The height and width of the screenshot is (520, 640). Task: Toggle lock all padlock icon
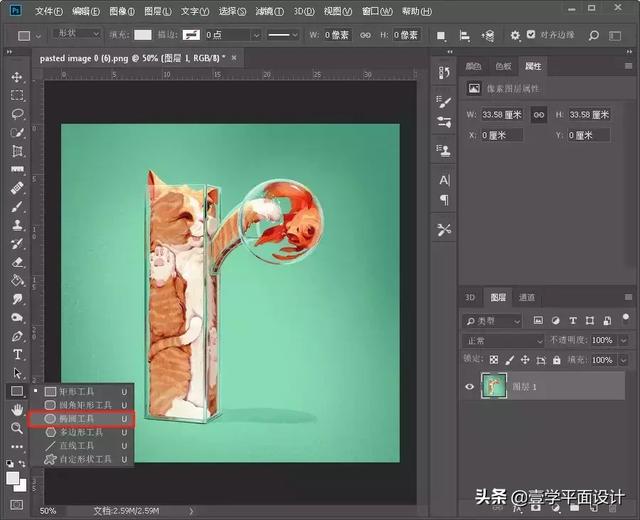point(556,360)
